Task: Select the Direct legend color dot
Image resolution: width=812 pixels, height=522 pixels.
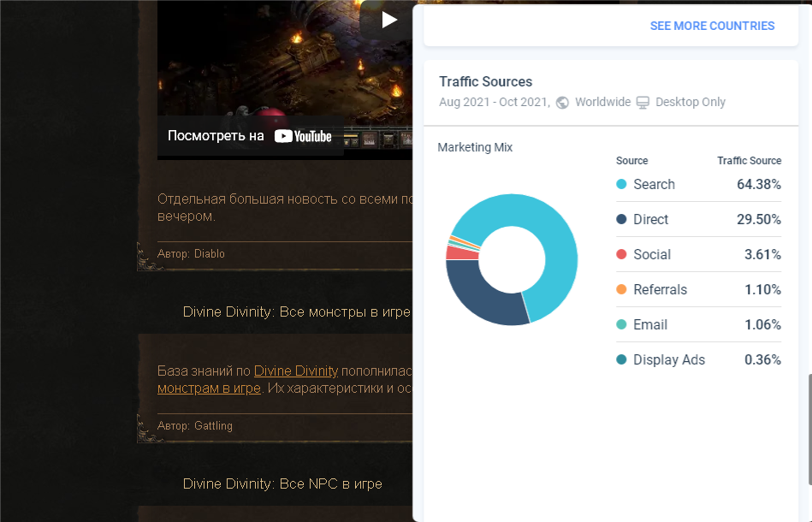Action: tap(621, 219)
